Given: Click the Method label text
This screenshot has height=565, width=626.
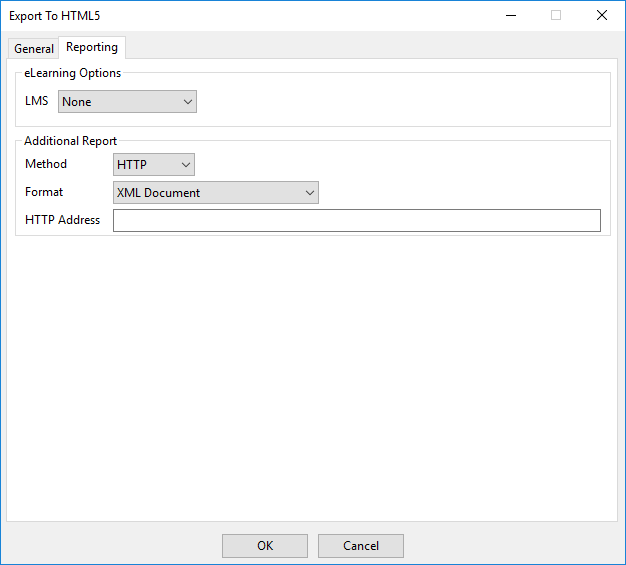Looking at the screenshot, I should point(46,164).
